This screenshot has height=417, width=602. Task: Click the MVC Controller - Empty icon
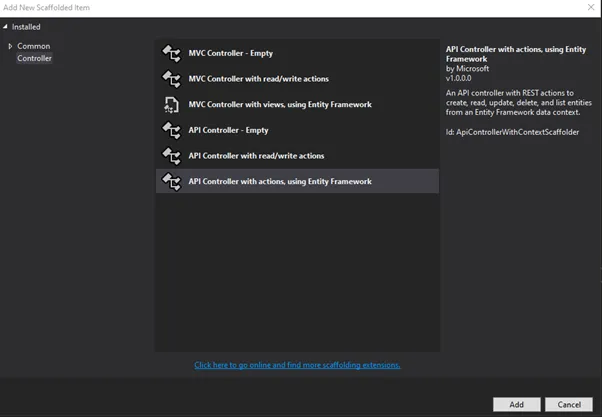tap(171, 53)
